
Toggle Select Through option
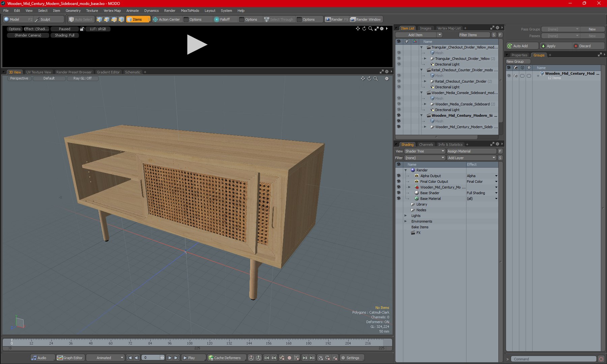click(x=279, y=20)
